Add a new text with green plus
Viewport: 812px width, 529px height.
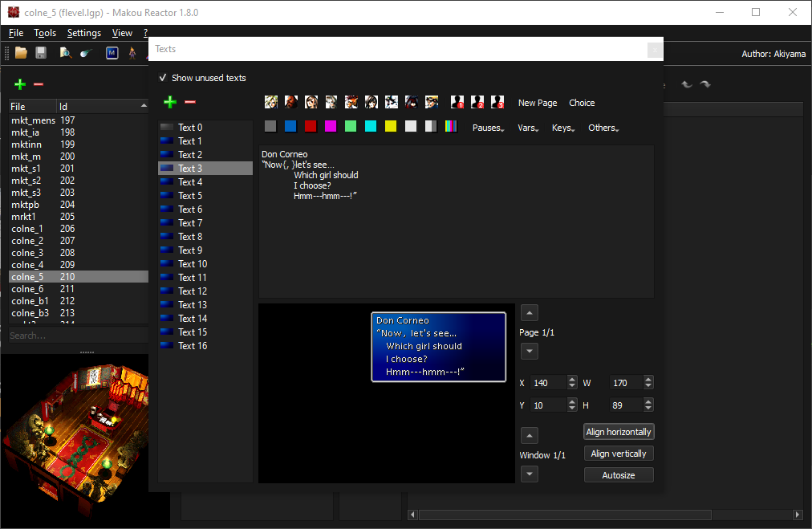170,102
